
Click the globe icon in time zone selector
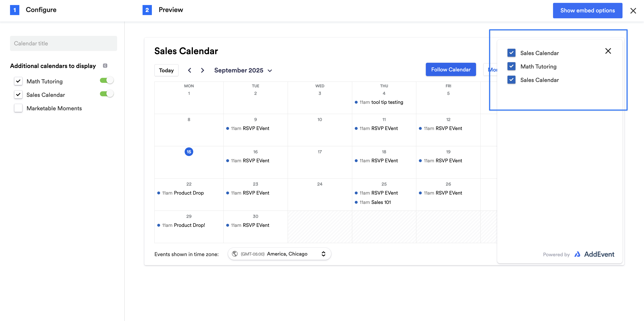234,254
